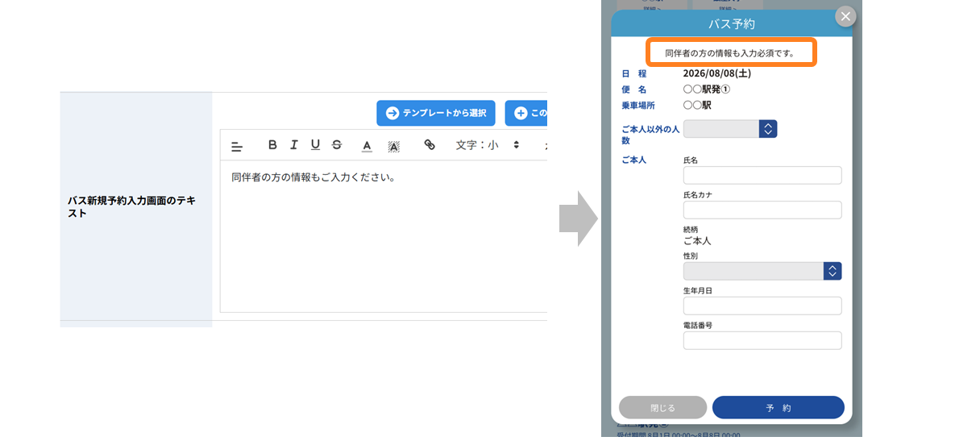
Task: Close the バス予約 dialog with the X
Action: 845,16
